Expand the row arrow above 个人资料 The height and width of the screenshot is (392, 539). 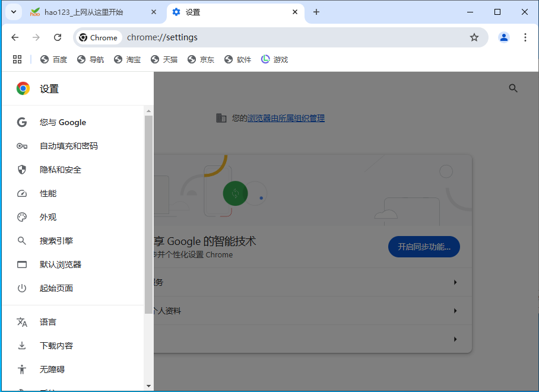(455, 282)
